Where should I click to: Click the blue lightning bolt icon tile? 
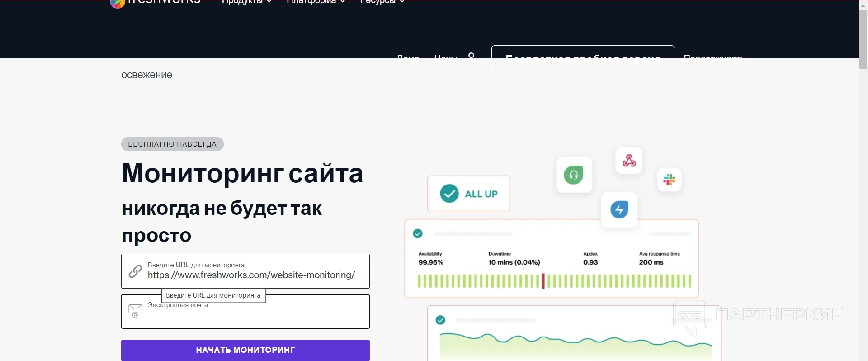619,209
